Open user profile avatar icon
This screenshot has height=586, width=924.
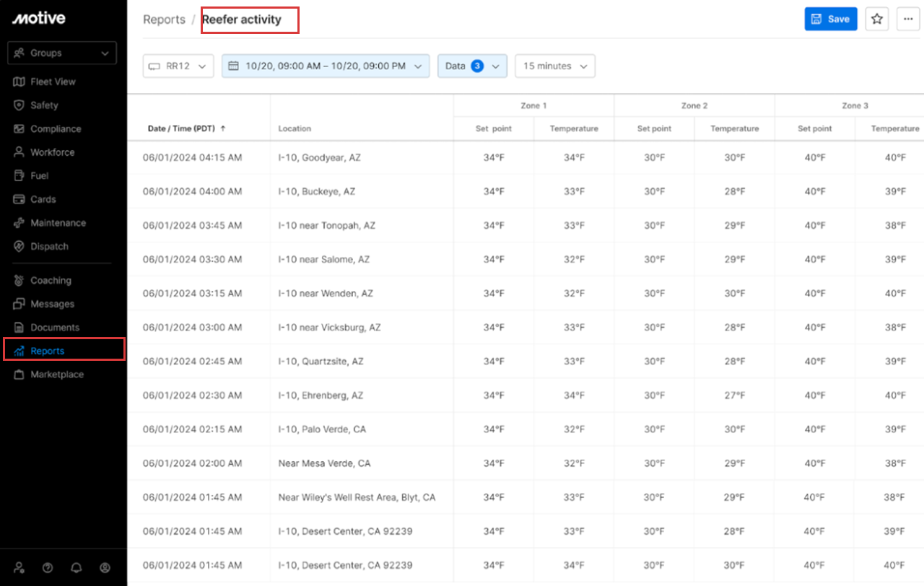click(x=105, y=567)
